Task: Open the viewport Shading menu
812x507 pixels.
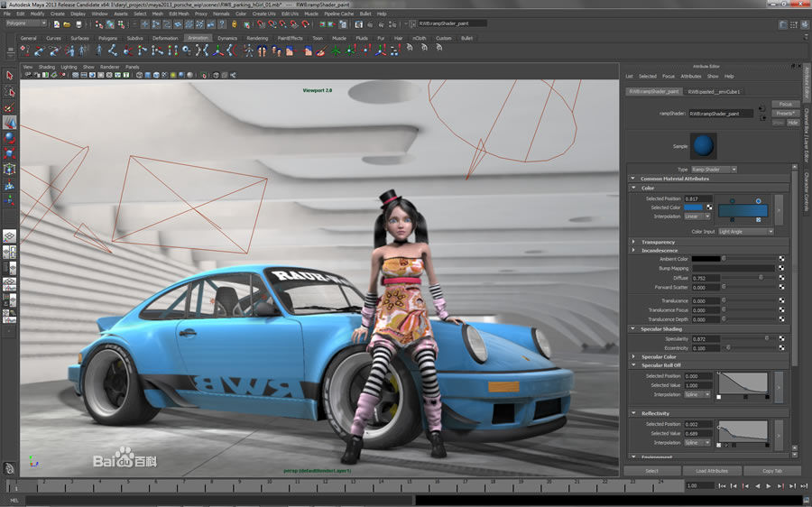Action: (47, 67)
